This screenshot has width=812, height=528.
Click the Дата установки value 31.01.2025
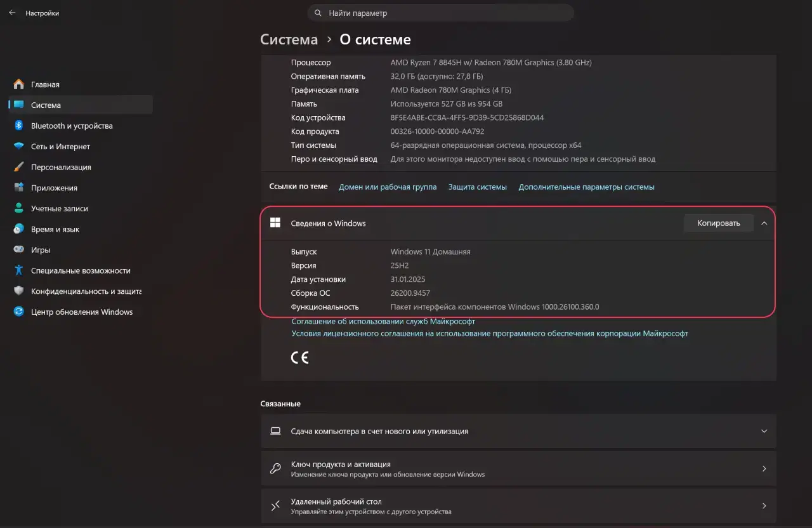(x=408, y=279)
